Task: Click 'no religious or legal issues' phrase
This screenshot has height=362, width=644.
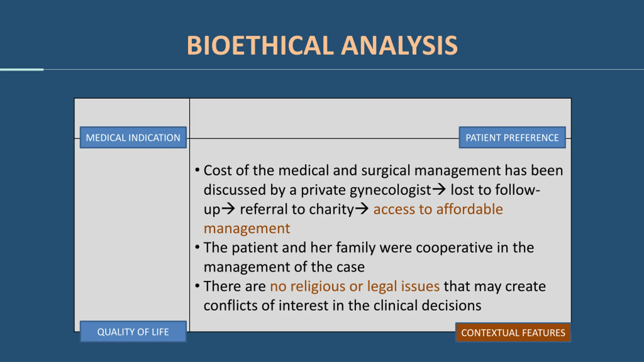Action: (355, 287)
